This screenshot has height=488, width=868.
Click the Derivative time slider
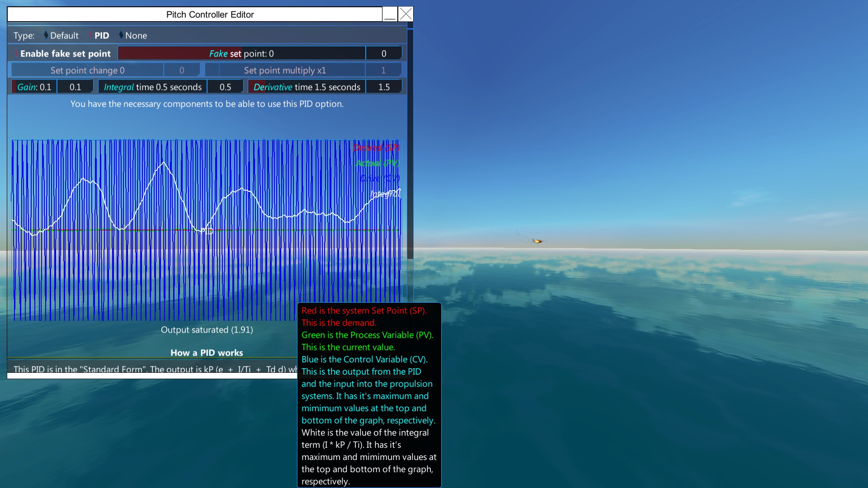(307, 87)
